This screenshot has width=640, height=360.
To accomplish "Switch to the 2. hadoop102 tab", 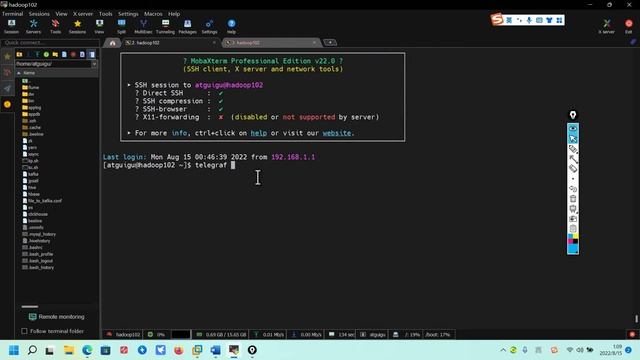I will [171, 42].
